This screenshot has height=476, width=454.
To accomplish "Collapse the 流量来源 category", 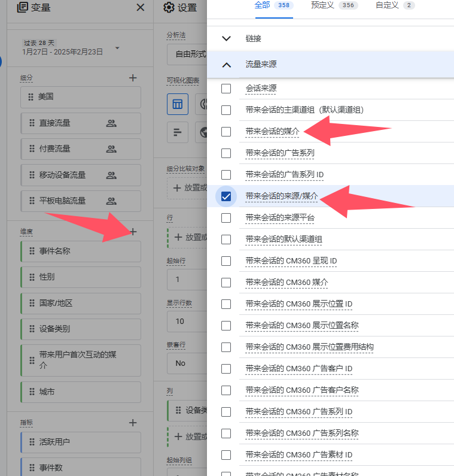I will pos(226,65).
